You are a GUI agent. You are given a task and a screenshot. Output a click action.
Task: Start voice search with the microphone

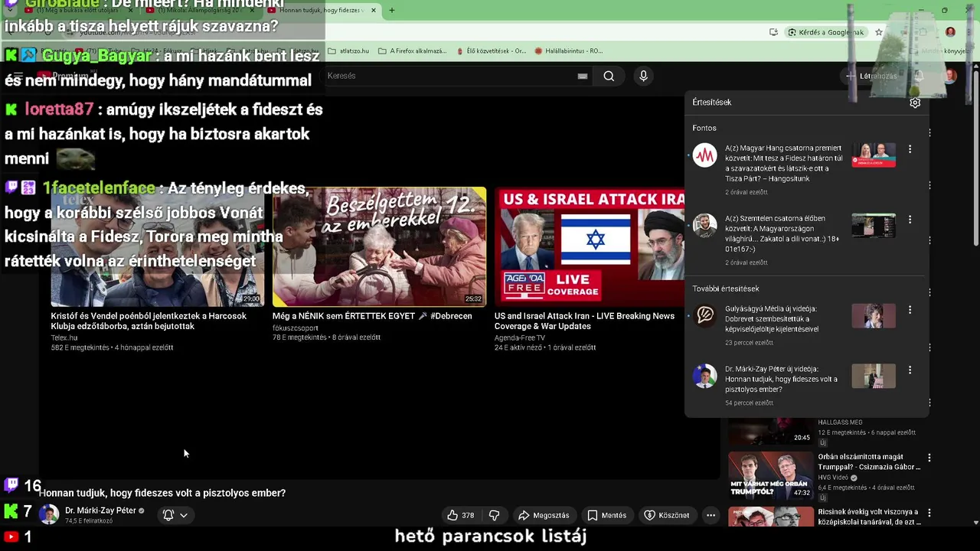[x=643, y=76]
